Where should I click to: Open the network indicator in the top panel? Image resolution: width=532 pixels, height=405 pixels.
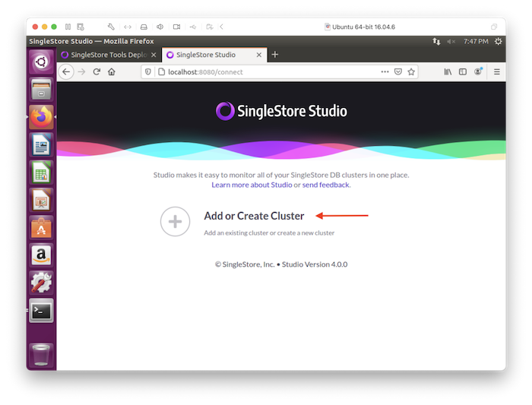point(436,41)
